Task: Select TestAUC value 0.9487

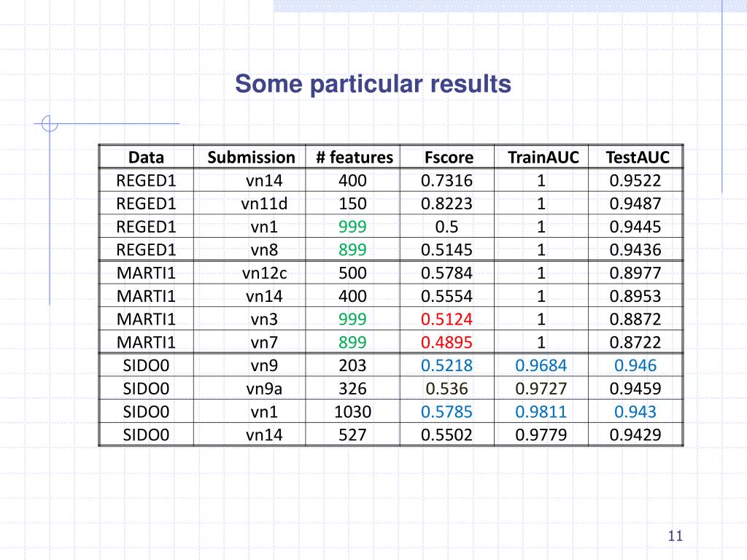Action: (635, 204)
